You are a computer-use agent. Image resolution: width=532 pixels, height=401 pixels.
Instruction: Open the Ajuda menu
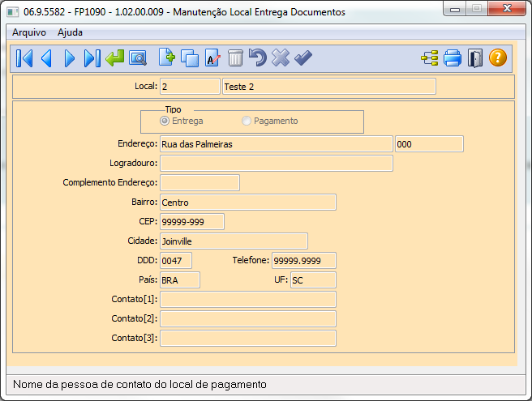pyautogui.click(x=70, y=32)
